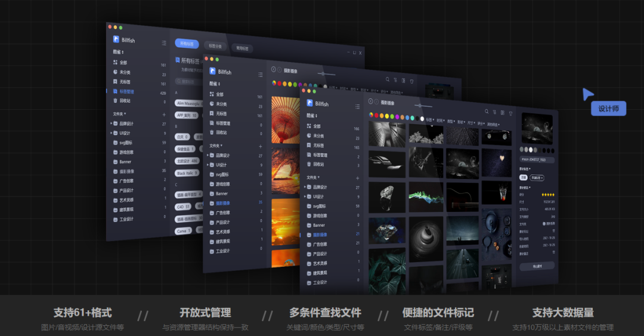The height and width of the screenshot is (336, 644).
Task: Open 回收站 trash in the front window sidebar
Action: click(x=321, y=164)
